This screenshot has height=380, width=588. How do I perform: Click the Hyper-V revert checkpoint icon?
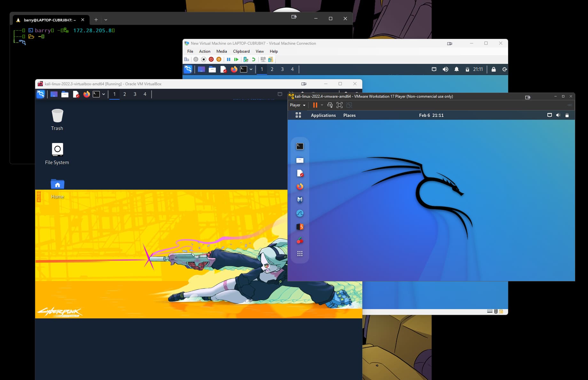pyautogui.click(x=254, y=59)
